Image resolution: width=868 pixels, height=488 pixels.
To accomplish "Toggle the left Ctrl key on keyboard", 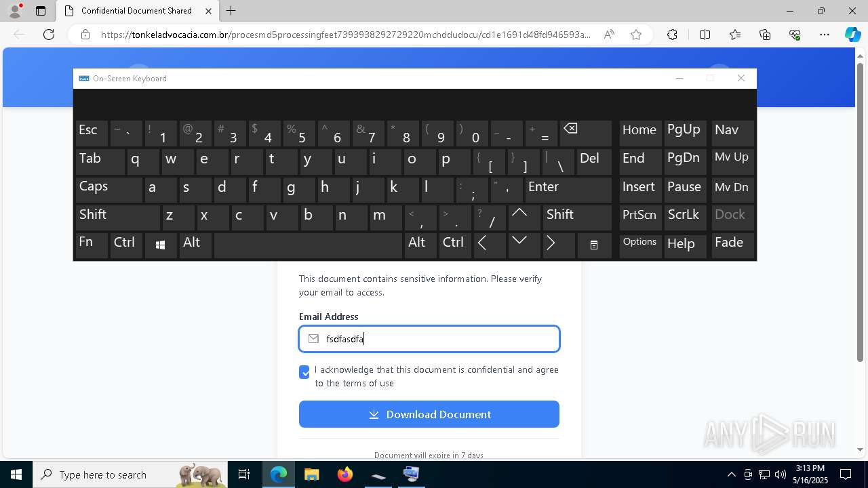I will point(126,245).
